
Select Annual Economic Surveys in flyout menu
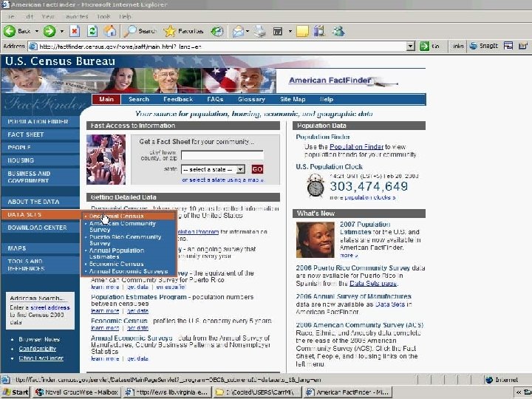(129, 271)
